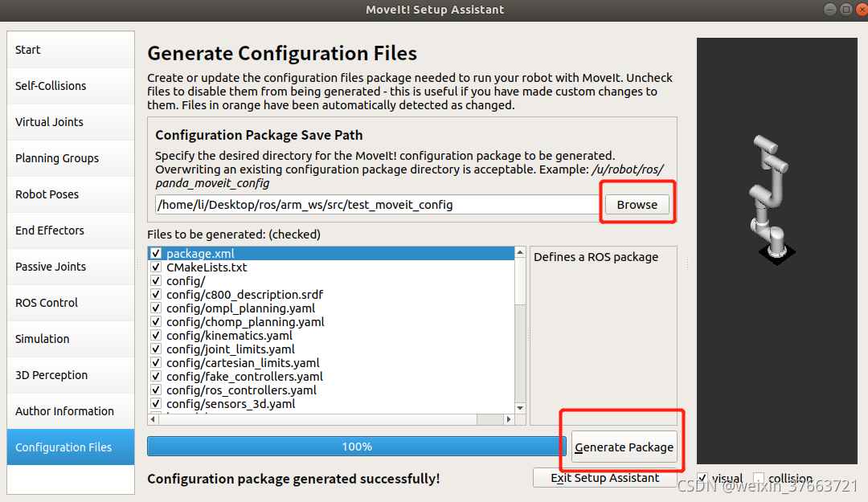Screen dimensions: 868x502
Task: Select config/kinematics.yaml file row
Action: pos(331,336)
